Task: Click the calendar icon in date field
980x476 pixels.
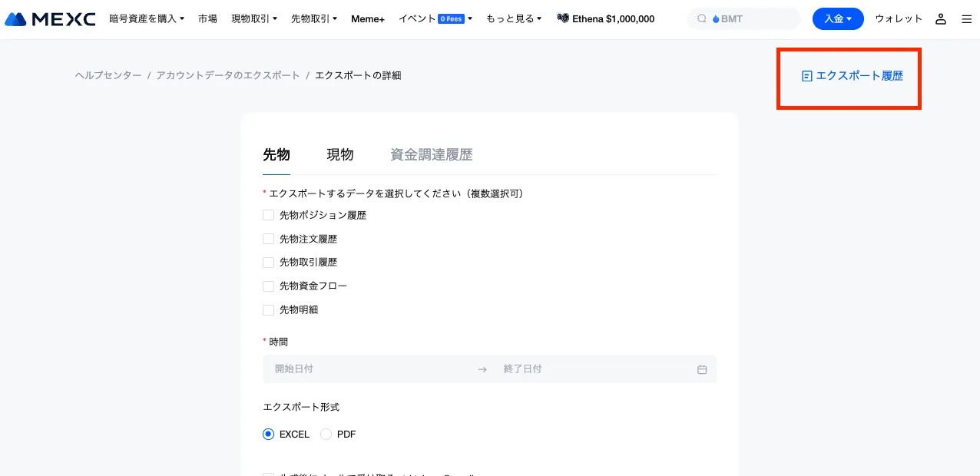Action: (701, 369)
